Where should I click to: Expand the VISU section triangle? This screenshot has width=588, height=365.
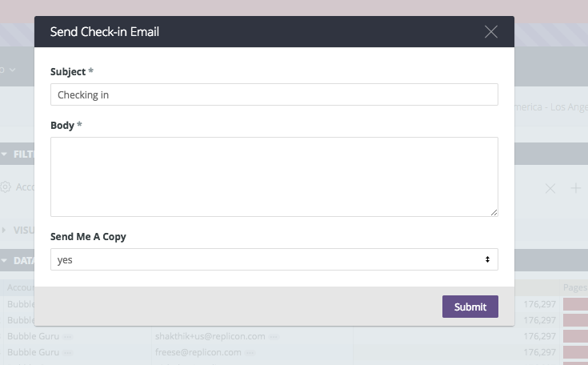pos(4,230)
